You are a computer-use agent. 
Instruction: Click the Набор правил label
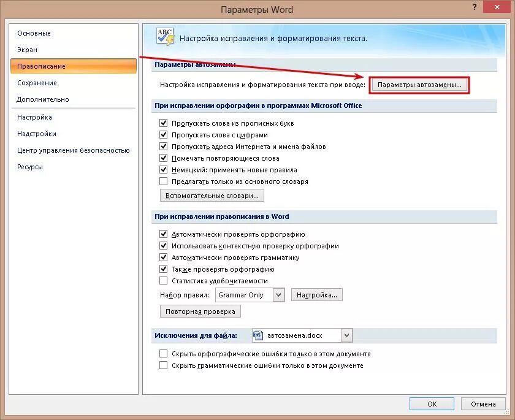click(x=185, y=295)
